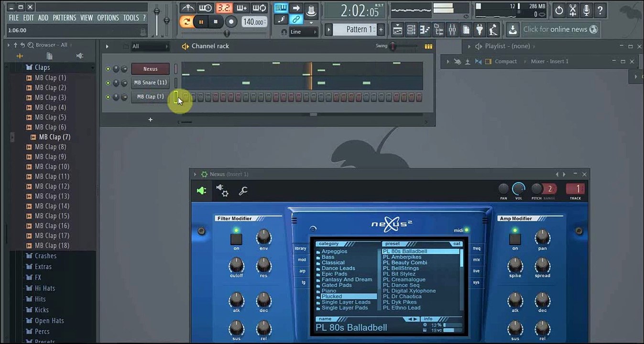The image size is (644, 344).
Task: Open the FILE menu
Action: coord(14,18)
